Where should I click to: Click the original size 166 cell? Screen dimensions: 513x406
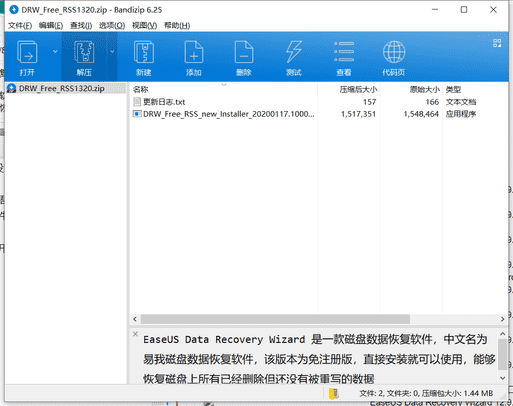click(x=432, y=102)
